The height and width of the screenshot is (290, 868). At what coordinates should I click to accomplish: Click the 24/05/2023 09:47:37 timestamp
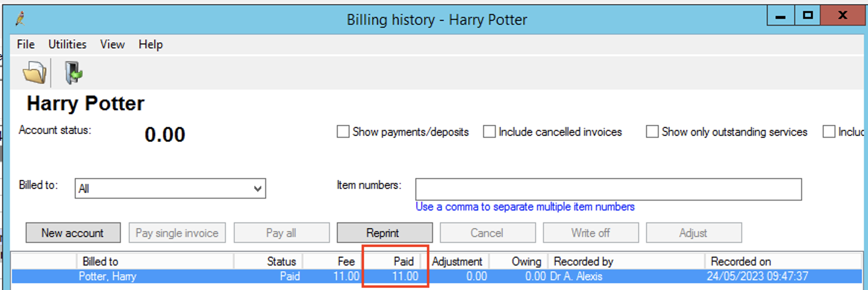(758, 276)
